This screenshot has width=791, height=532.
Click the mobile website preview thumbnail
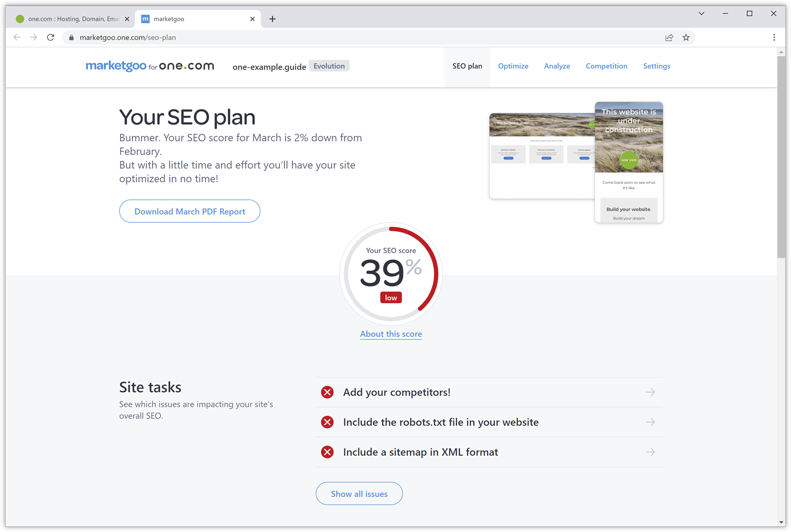tap(629, 162)
